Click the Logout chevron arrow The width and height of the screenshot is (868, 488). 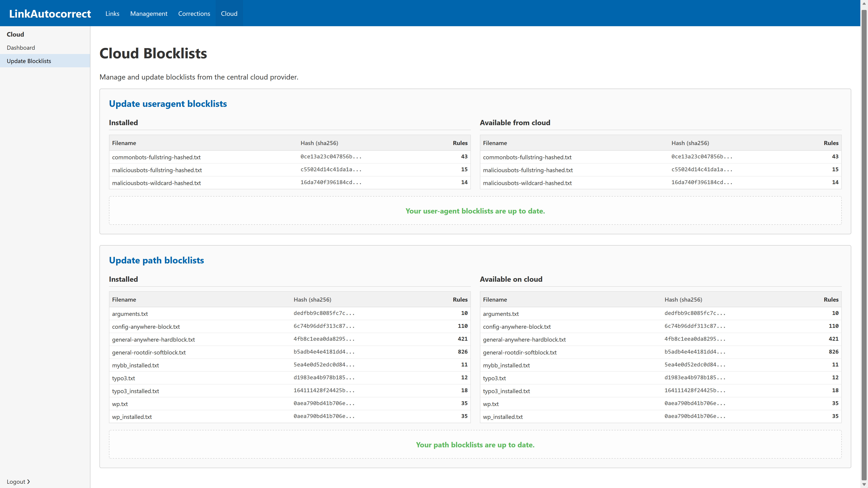click(29, 482)
